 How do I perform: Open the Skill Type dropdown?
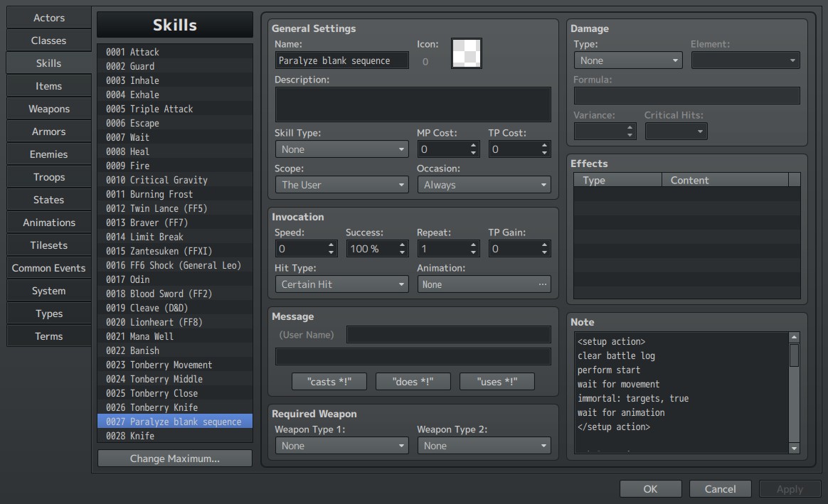point(341,149)
